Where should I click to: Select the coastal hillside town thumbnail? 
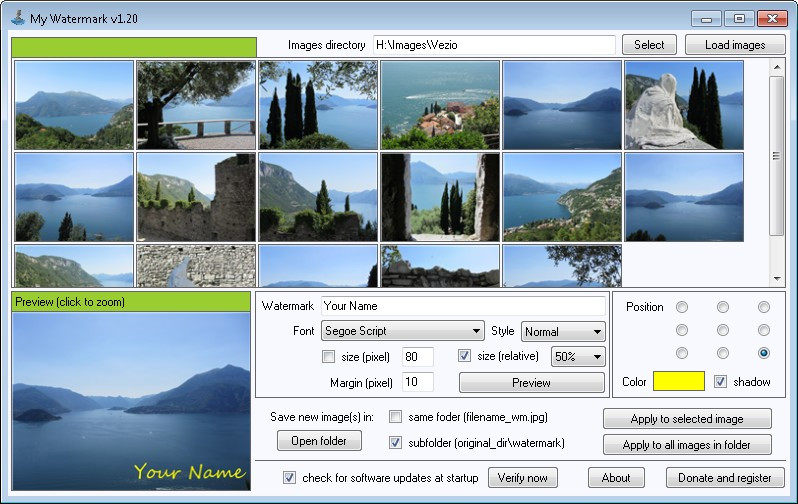(x=562, y=197)
